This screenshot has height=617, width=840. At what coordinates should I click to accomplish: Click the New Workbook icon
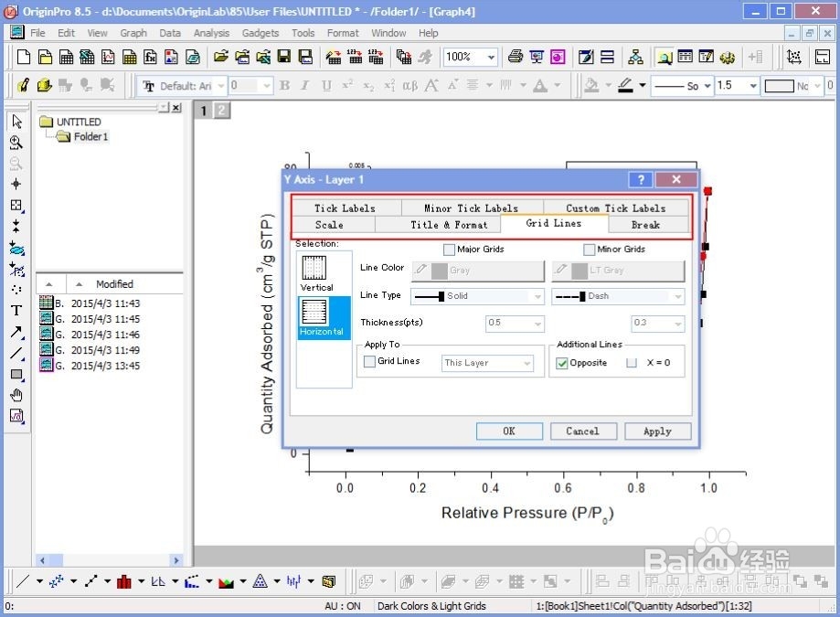[x=66, y=57]
